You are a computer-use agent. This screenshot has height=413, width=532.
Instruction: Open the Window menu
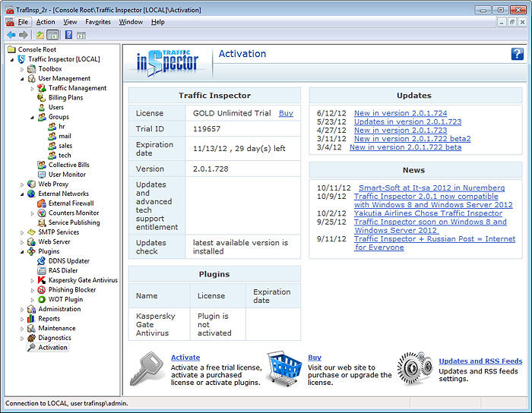(x=131, y=22)
